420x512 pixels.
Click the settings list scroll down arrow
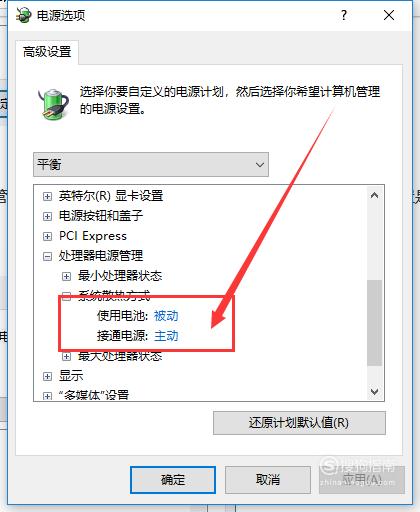pos(374,391)
